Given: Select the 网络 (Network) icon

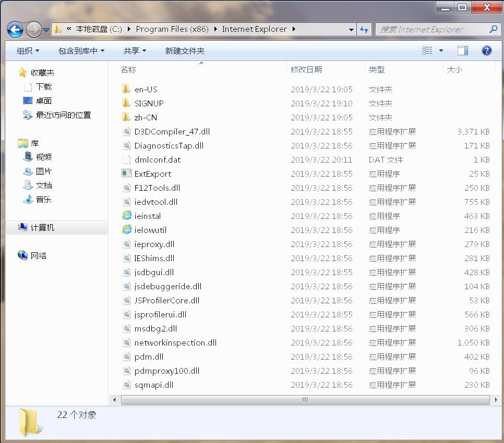Looking at the screenshot, I should click(23, 255).
